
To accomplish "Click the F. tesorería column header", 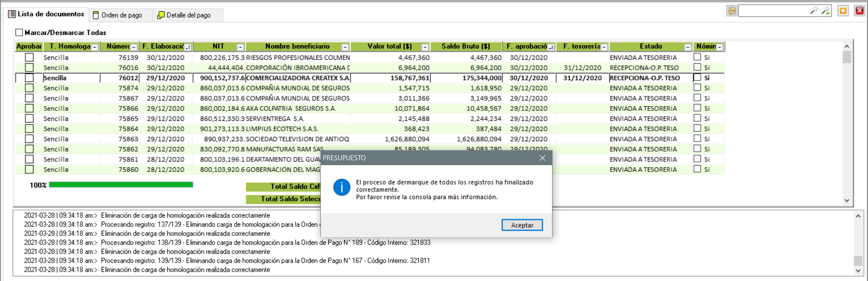I will tap(581, 47).
